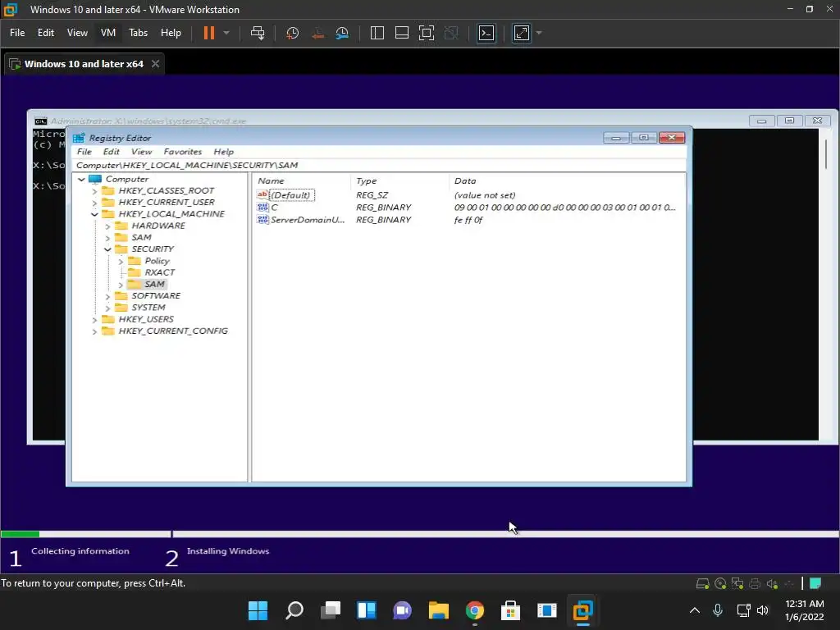The width and height of the screenshot is (840, 630).
Task: Click the stretch guest display icon
Action: 521,33
